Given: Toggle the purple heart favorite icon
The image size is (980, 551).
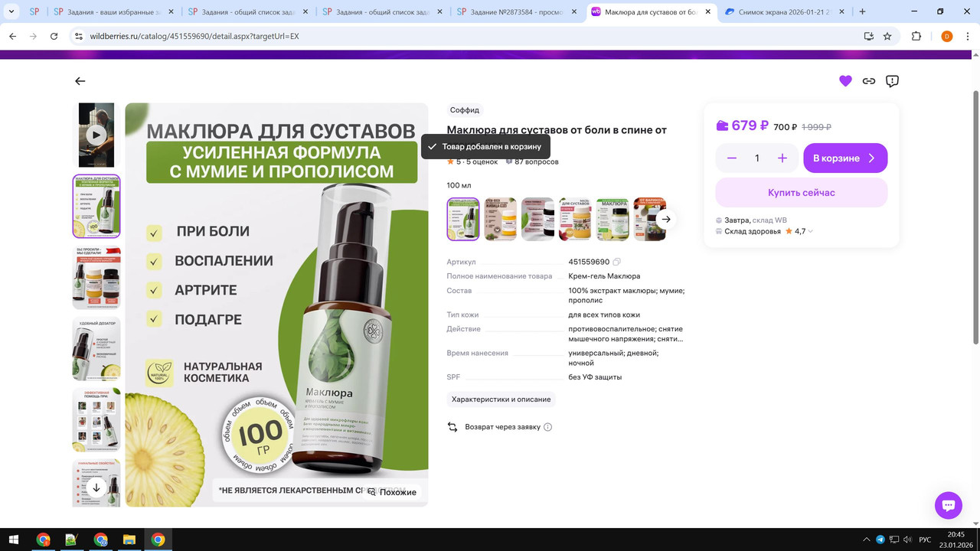Looking at the screenshot, I should (845, 81).
